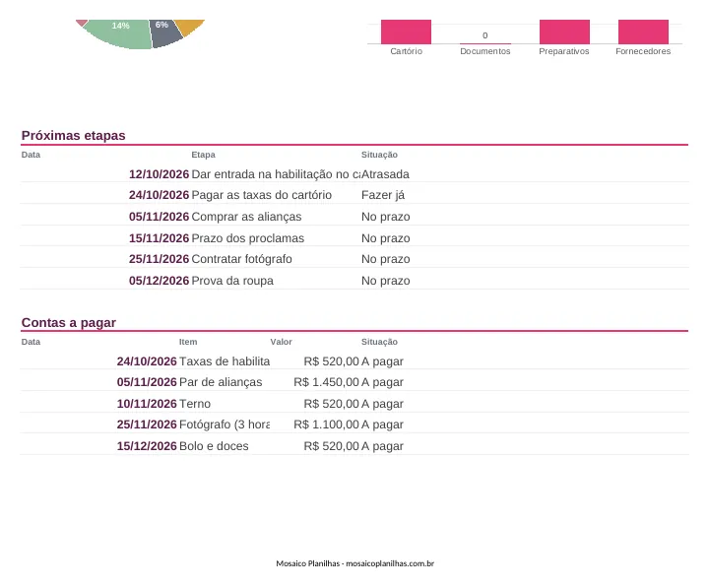This screenshot has height=588, width=708.
Task: Select Fotógrafo (3 hora item cell
Action: [225, 425]
